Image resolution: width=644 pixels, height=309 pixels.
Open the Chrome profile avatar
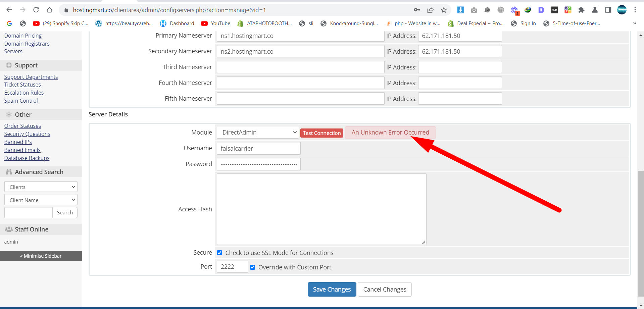pyautogui.click(x=622, y=10)
